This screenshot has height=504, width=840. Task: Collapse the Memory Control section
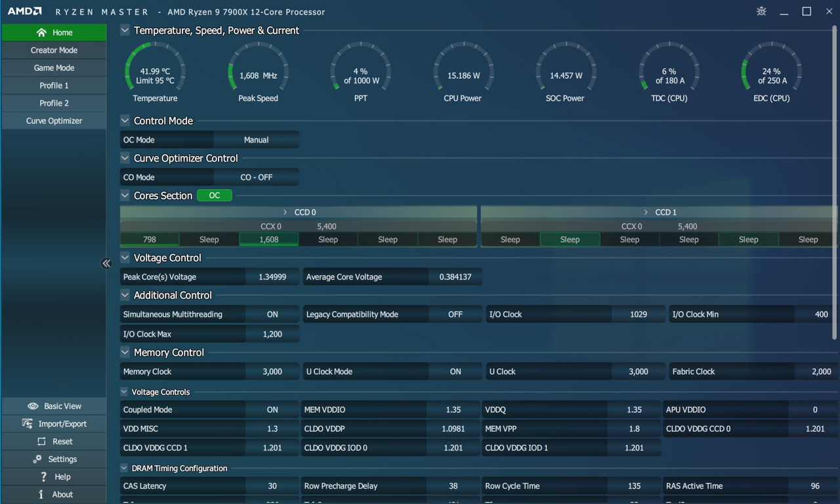click(125, 352)
